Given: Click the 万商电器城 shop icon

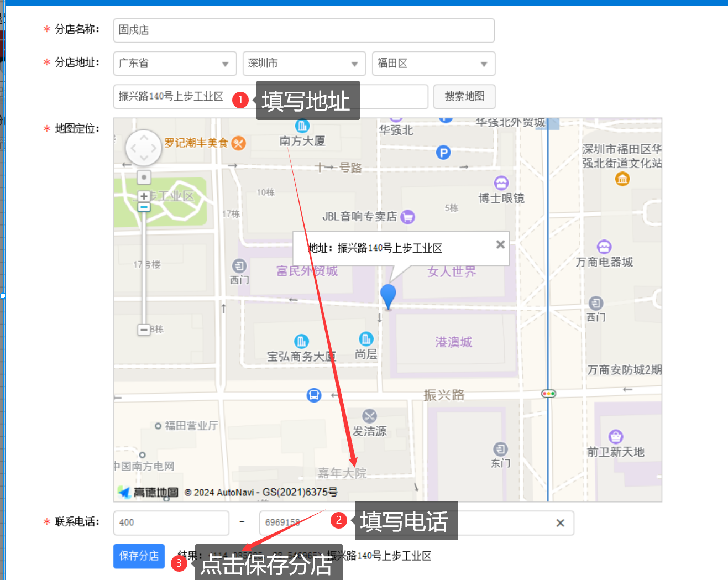Looking at the screenshot, I should (x=604, y=247).
